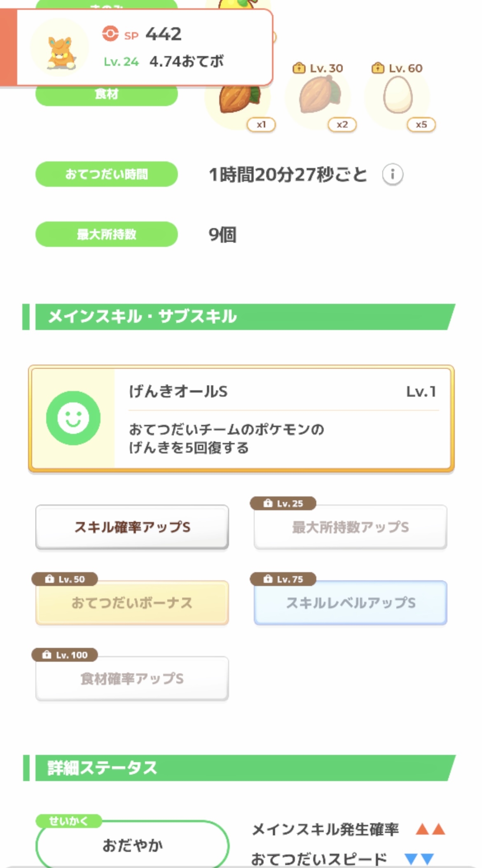Open the locked 食材確率アップS sub skill
This screenshot has width=482, height=868.
tap(132, 679)
